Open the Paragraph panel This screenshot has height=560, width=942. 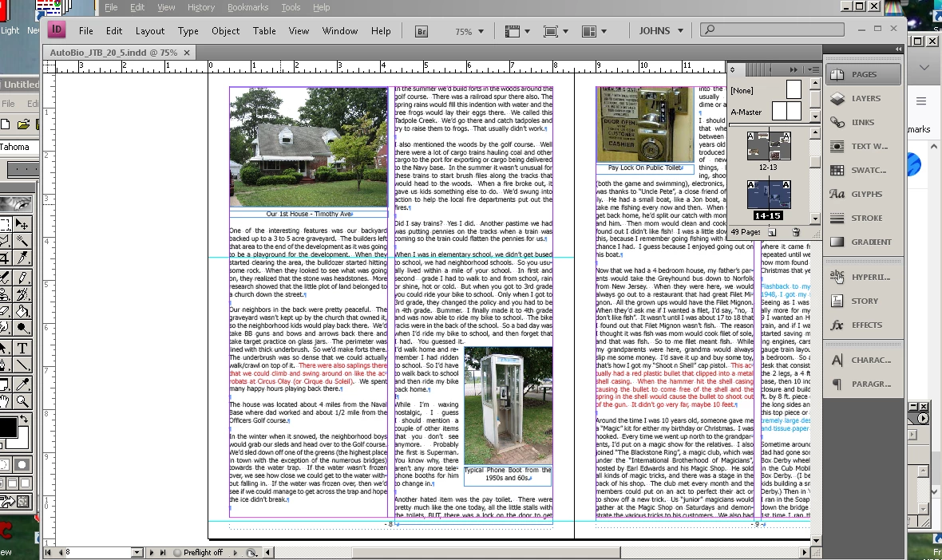click(863, 385)
